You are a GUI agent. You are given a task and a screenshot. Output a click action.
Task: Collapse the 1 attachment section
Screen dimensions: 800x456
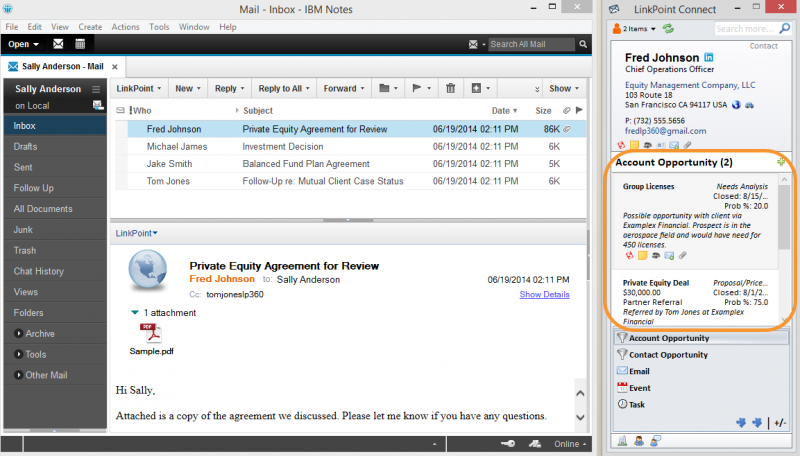click(x=134, y=312)
